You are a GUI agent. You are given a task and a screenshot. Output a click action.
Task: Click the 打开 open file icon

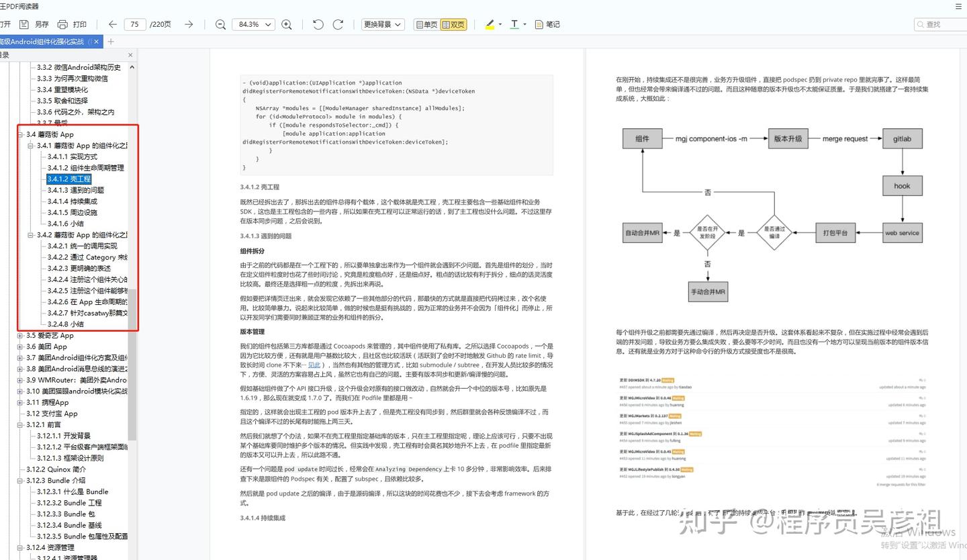(7, 24)
